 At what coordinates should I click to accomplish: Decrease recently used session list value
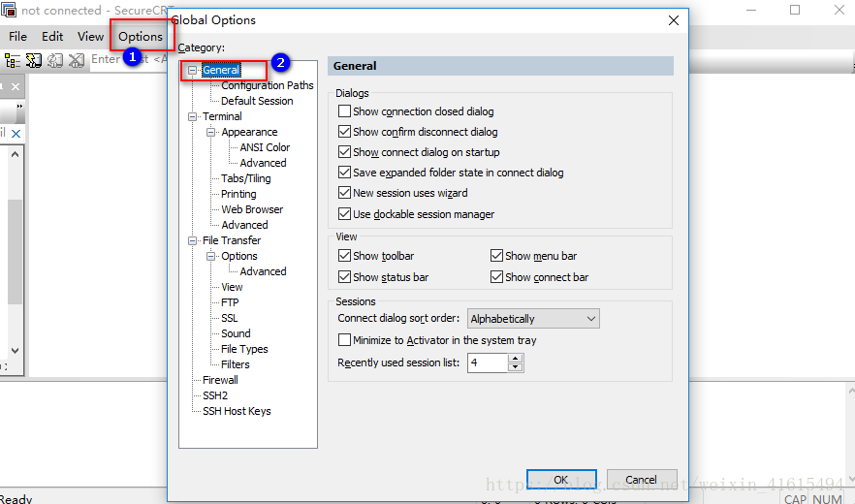click(x=516, y=367)
